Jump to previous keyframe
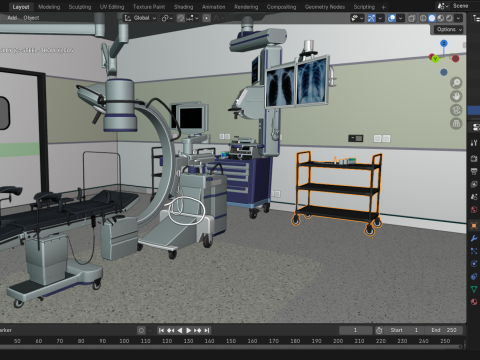480x360 pixels. tap(170, 330)
